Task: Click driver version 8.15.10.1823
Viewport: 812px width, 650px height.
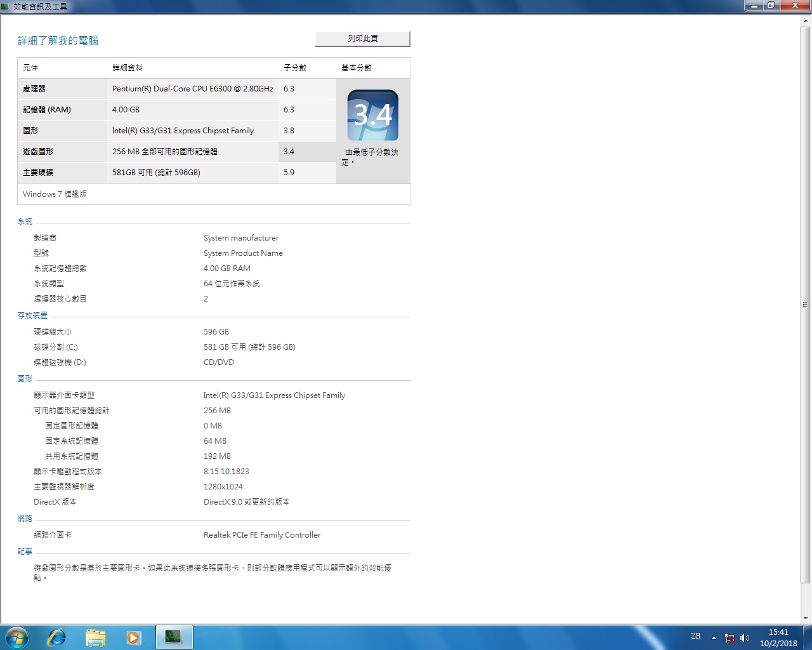Action: (226, 472)
